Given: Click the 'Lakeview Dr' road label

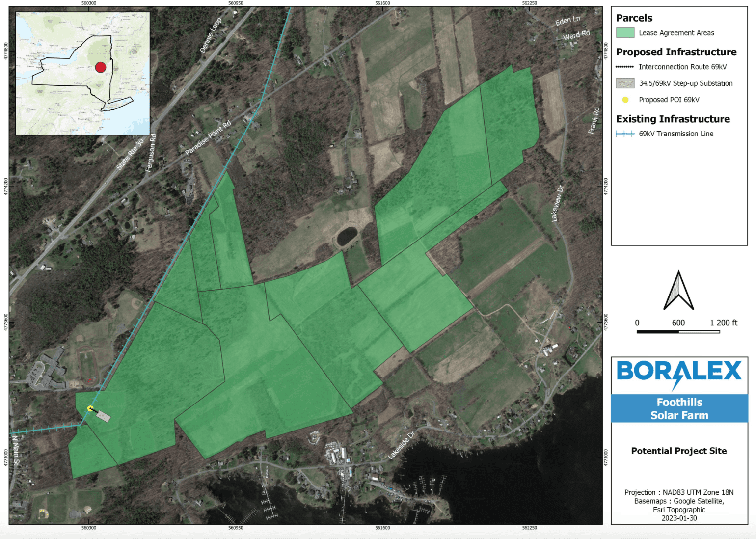Looking at the screenshot, I should tap(557, 203).
